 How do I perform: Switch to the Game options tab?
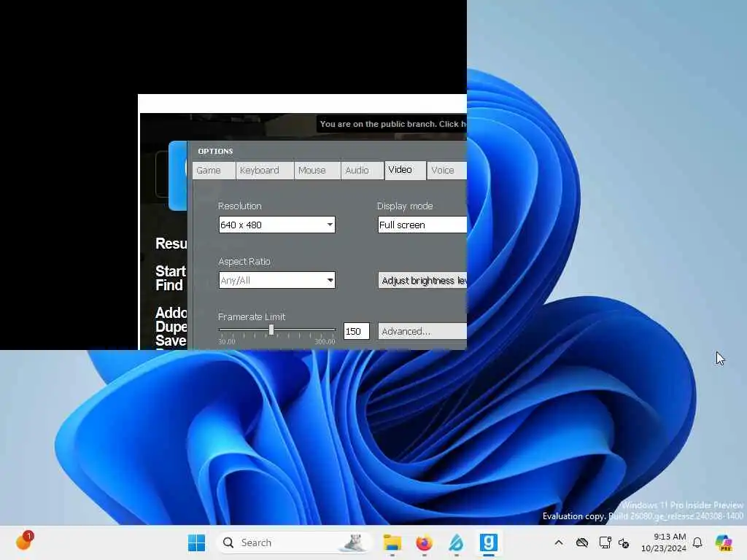[x=214, y=171]
